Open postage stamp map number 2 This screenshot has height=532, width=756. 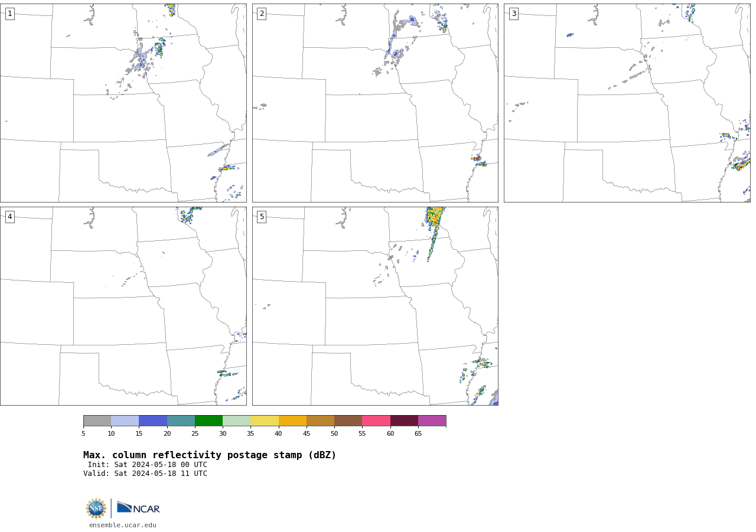pos(375,103)
